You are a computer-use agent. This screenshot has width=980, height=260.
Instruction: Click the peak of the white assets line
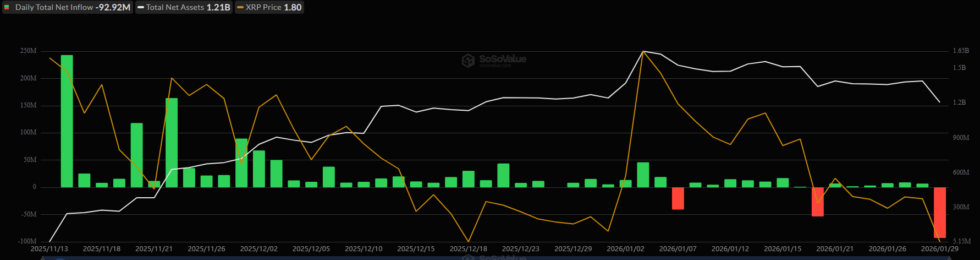(643, 51)
